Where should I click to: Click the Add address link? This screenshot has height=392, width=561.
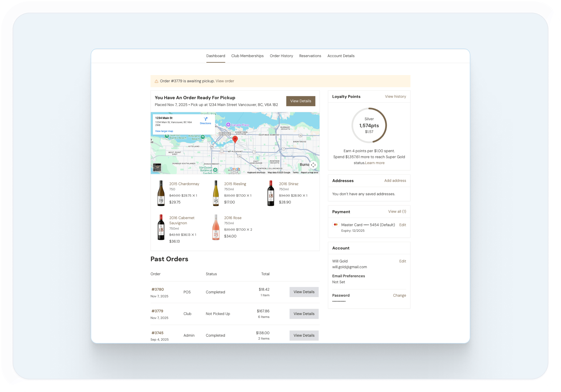tap(395, 180)
